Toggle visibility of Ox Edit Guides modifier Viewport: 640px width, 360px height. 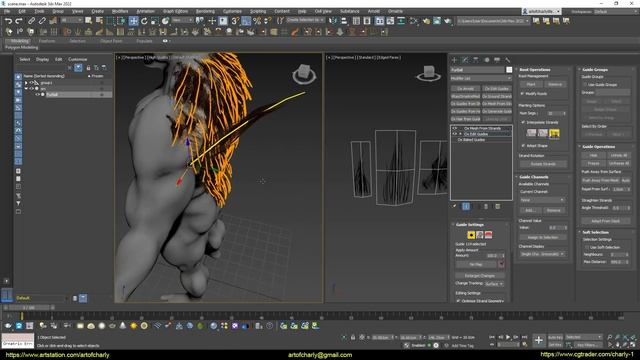(x=455, y=134)
